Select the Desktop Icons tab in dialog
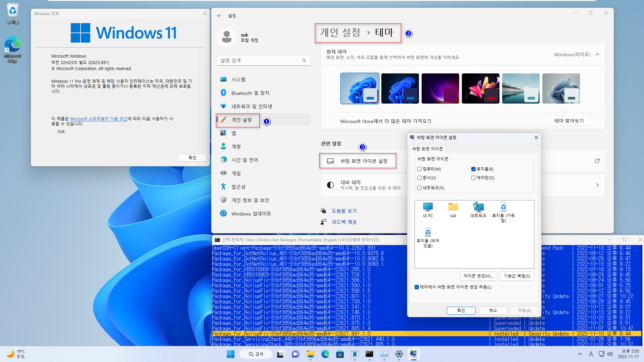 click(428, 149)
